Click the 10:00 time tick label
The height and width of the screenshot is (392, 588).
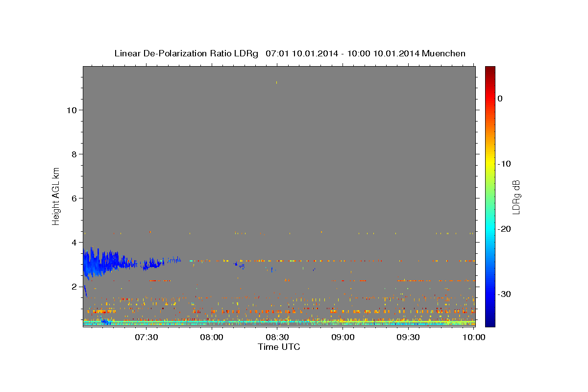coord(474,337)
